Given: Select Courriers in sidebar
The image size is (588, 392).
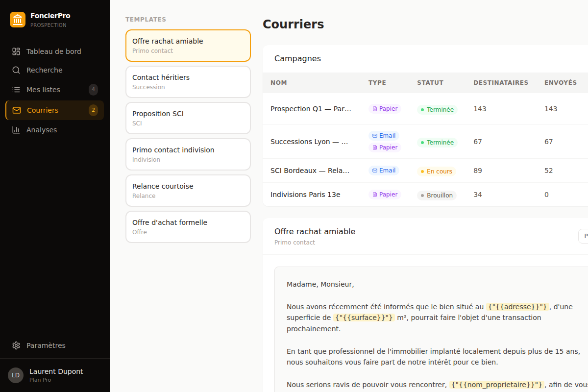Looking at the screenshot, I should coord(55,110).
